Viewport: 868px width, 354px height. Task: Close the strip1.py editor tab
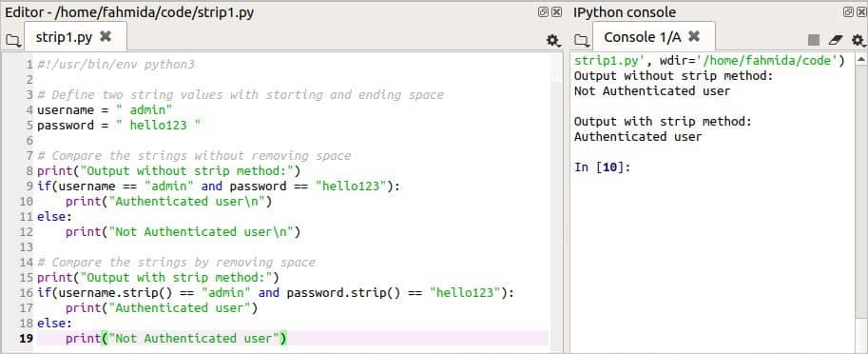coord(106,36)
